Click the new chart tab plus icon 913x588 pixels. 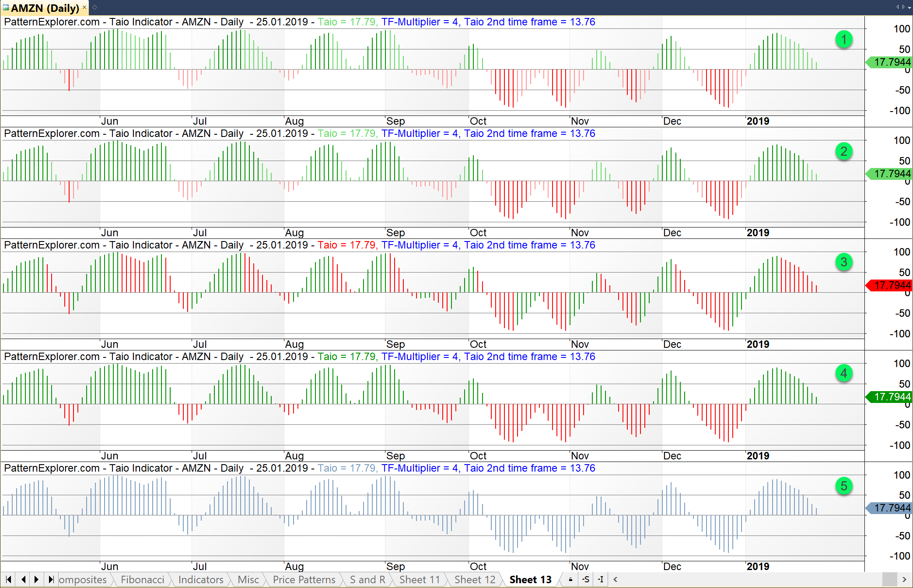point(94,7)
